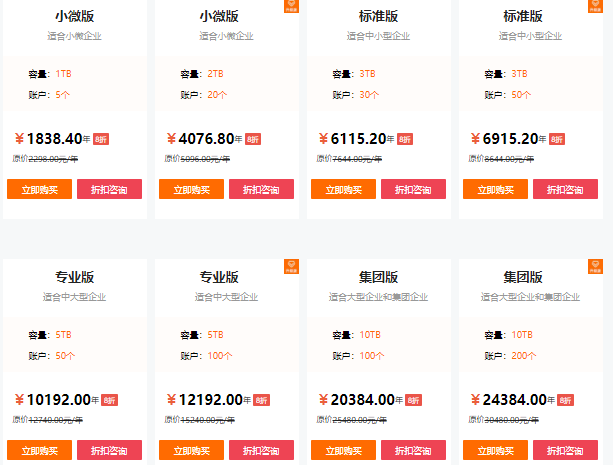Click 立即购买 under the ¥6915.20 标准版 plan
This screenshot has height=465, width=613.
coord(496,189)
